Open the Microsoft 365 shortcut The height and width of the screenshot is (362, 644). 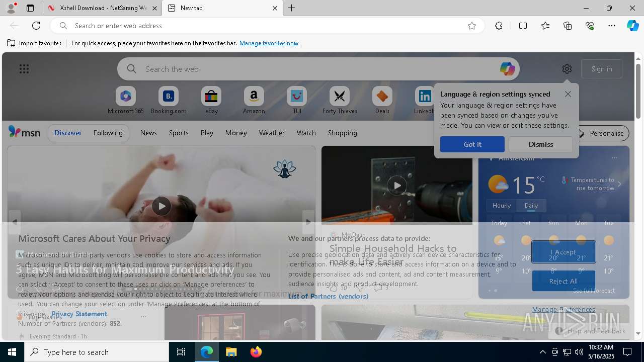click(126, 101)
